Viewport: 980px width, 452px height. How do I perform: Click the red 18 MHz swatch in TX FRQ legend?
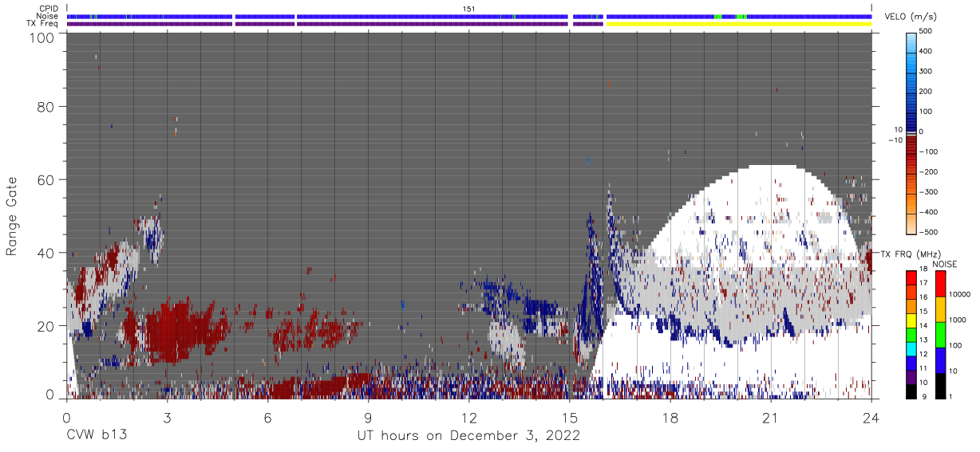tap(911, 277)
